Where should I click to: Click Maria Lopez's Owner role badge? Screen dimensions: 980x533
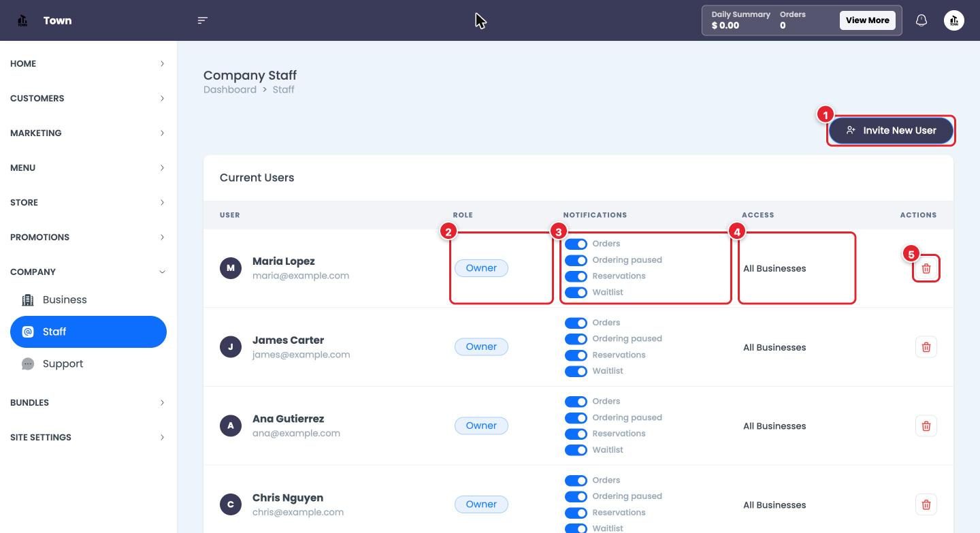click(481, 268)
